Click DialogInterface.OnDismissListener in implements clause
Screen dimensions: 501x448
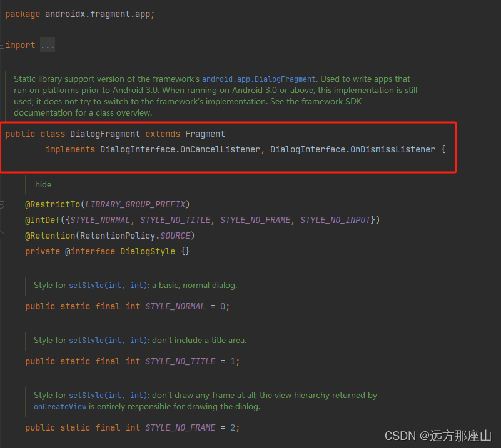pos(353,150)
